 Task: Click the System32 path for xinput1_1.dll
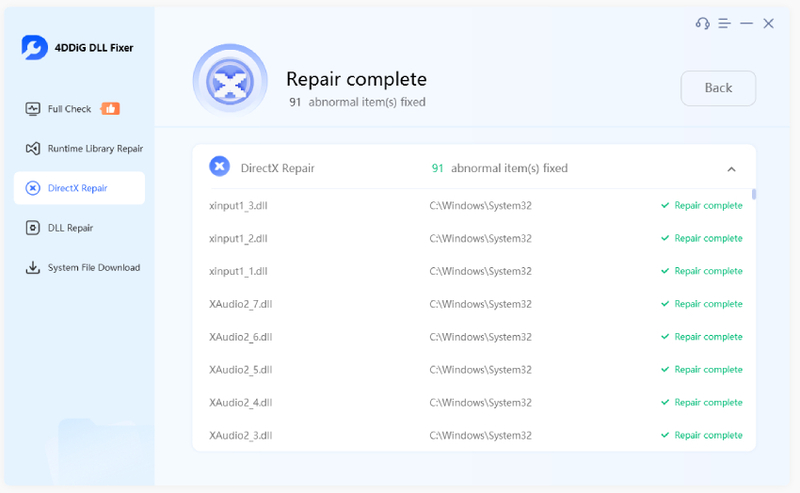point(480,271)
